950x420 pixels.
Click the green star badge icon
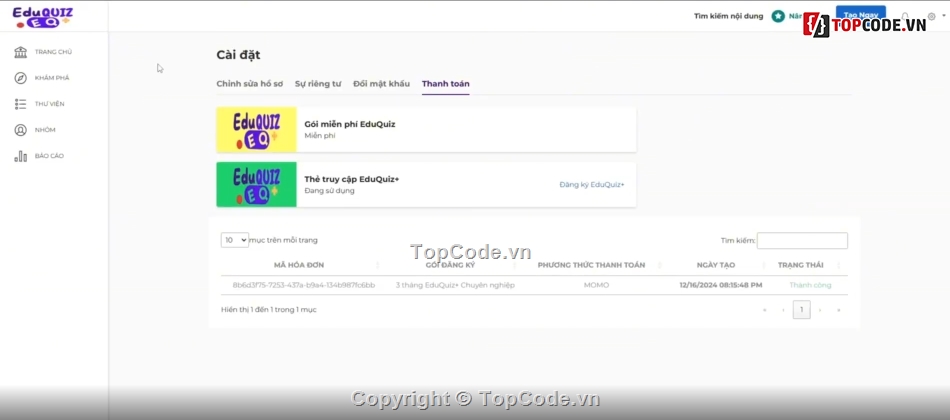coord(778,16)
